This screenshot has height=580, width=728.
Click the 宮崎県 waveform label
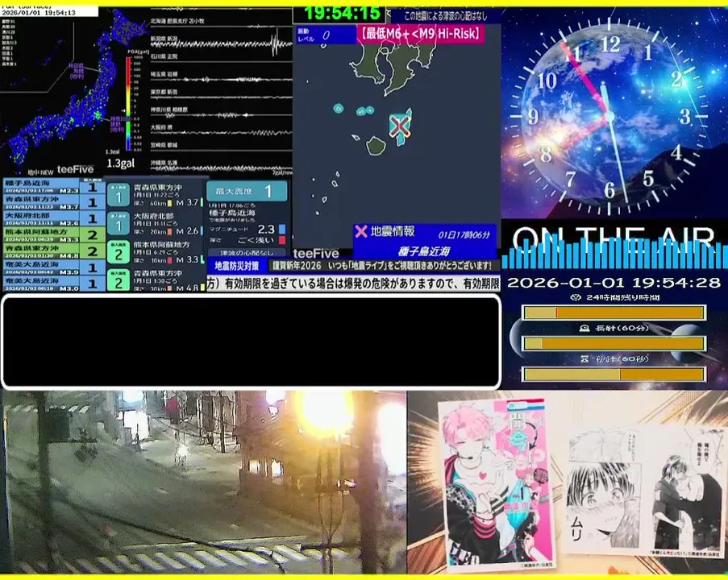tap(164, 145)
